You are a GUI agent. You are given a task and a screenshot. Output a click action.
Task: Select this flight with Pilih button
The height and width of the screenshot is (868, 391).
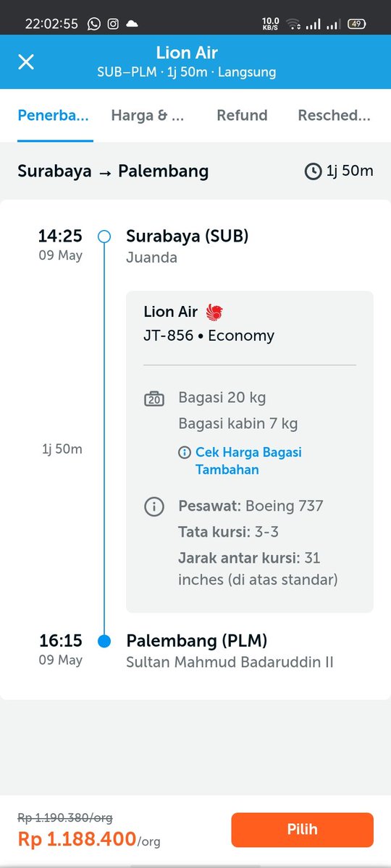point(303,830)
